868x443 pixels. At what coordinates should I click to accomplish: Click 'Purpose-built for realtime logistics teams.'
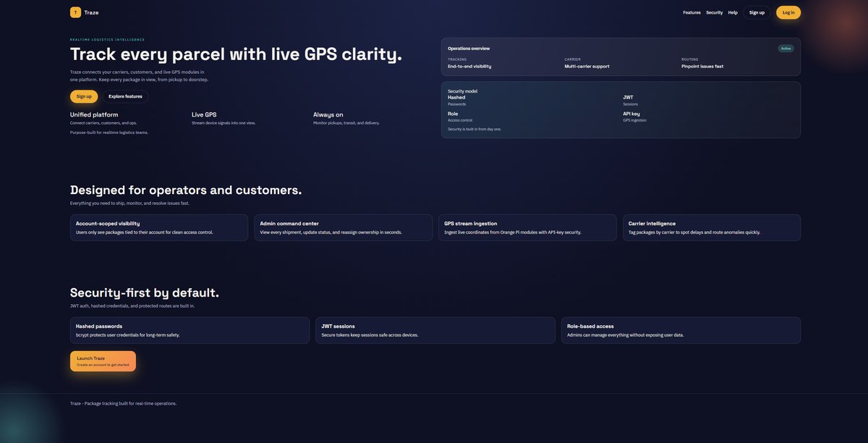pos(109,132)
